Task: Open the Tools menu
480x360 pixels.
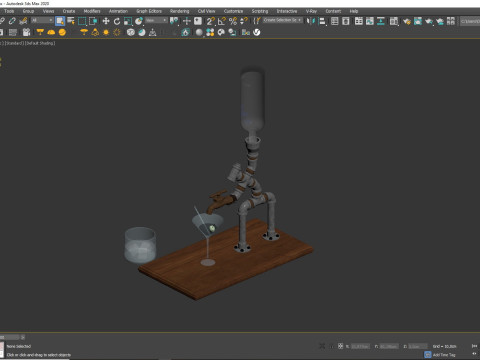Action: point(9,11)
